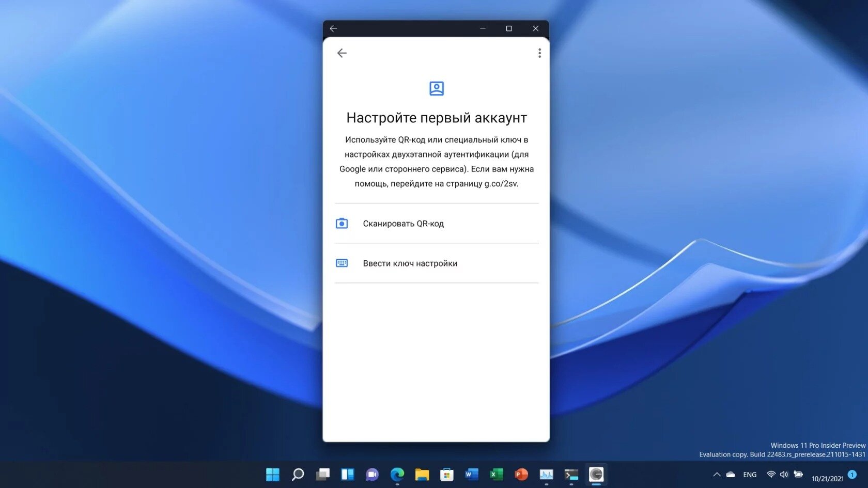
Task: Launch Excel from the taskbar
Action: (497, 475)
